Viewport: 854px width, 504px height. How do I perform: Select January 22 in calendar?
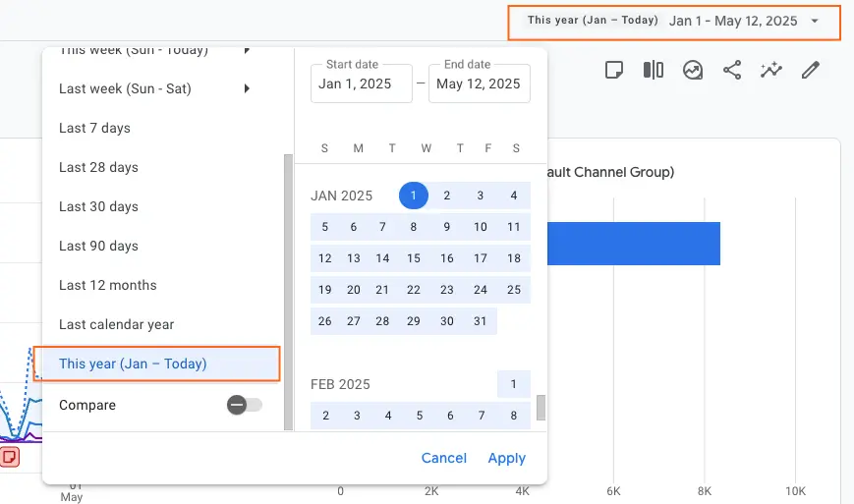click(x=414, y=290)
